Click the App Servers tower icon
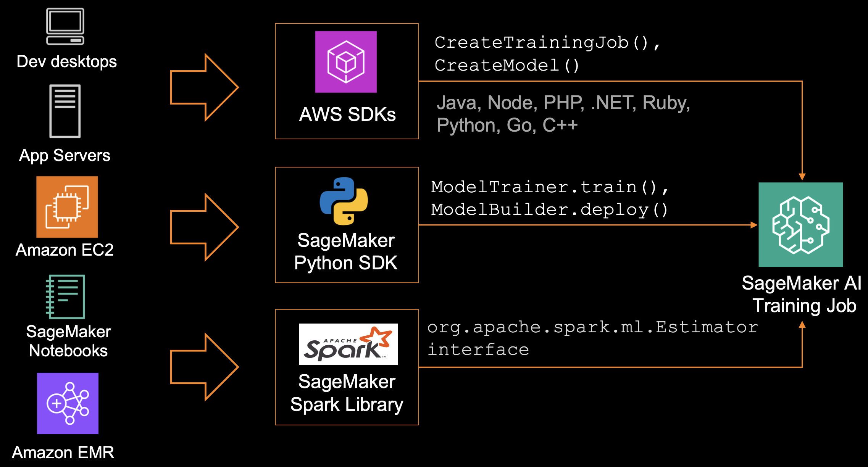 (65, 111)
